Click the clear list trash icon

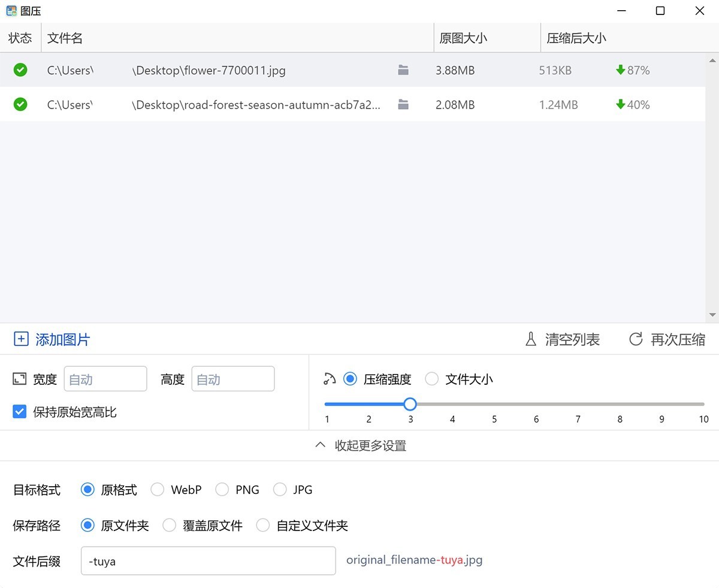pyautogui.click(x=530, y=339)
